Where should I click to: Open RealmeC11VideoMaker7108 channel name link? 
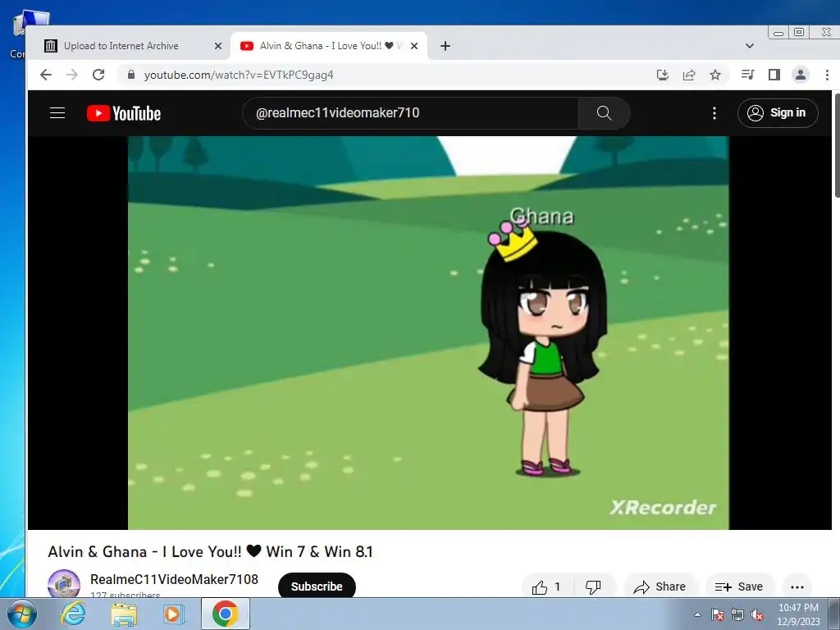[174, 580]
